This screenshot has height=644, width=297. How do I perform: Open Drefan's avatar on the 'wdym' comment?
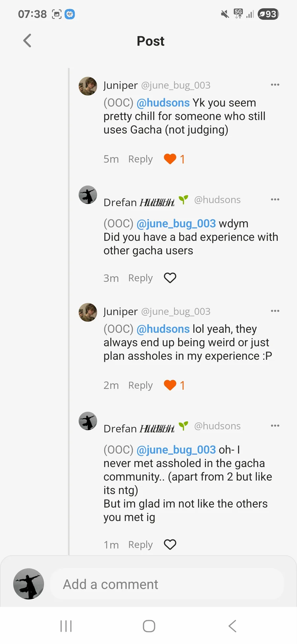click(88, 195)
